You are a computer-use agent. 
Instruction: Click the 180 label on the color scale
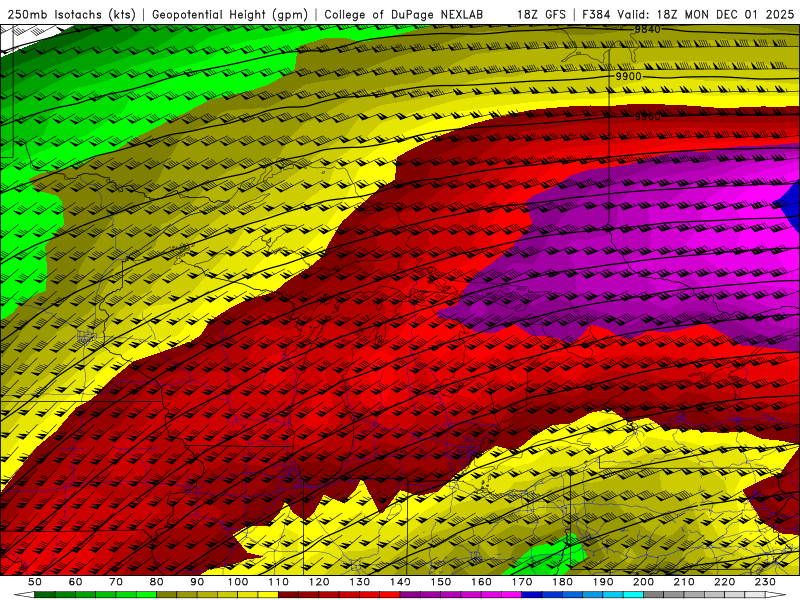point(562,582)
